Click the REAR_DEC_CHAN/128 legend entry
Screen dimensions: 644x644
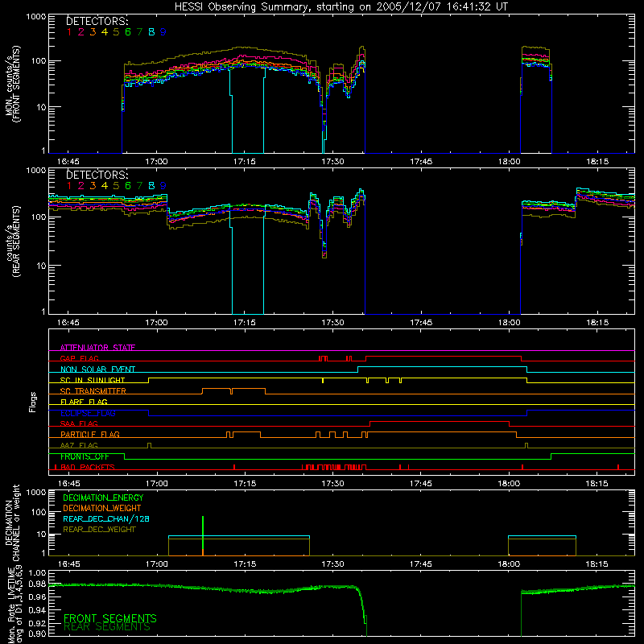click(x=106, y=518)
